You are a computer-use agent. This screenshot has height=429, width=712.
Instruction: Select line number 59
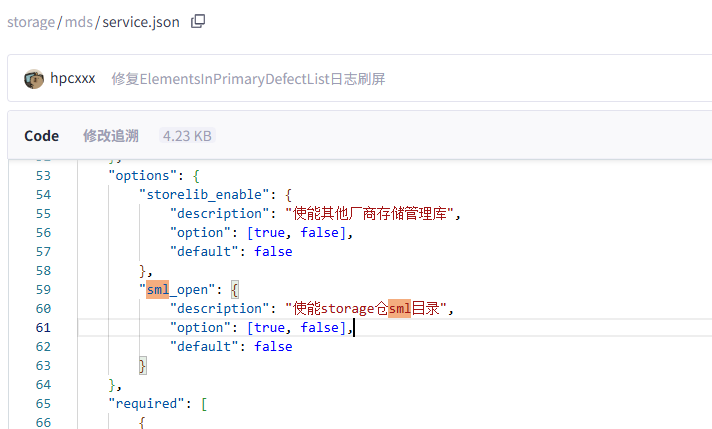click(42, 289)
